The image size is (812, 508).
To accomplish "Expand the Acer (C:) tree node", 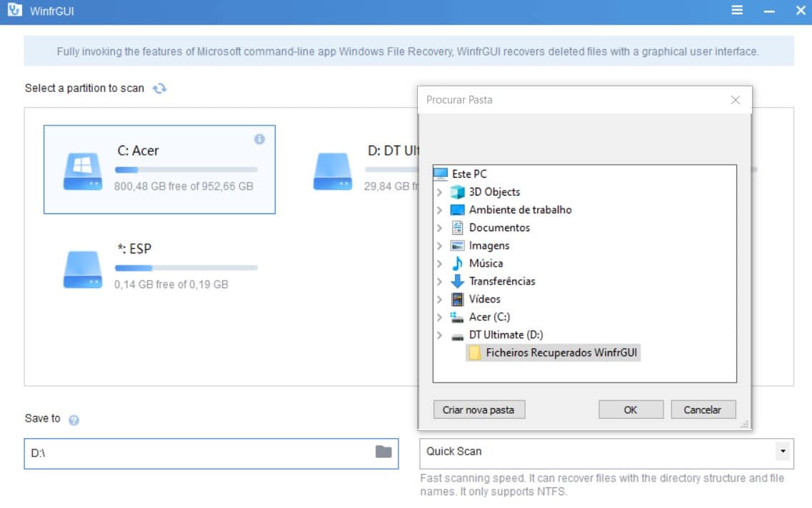I will point(440,317).
